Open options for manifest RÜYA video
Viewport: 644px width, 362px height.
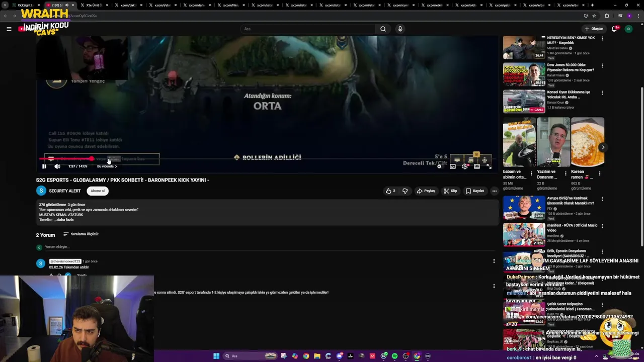(x=602, y=226)
